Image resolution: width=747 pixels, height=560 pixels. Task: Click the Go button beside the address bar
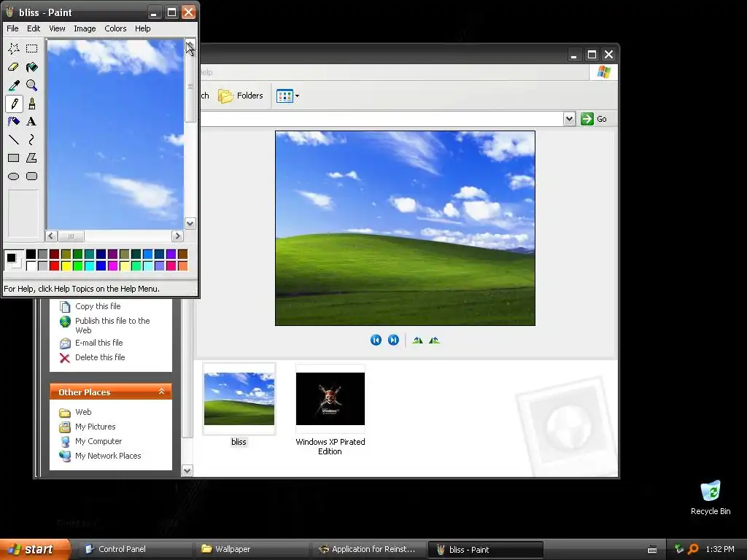coord(594,119)
